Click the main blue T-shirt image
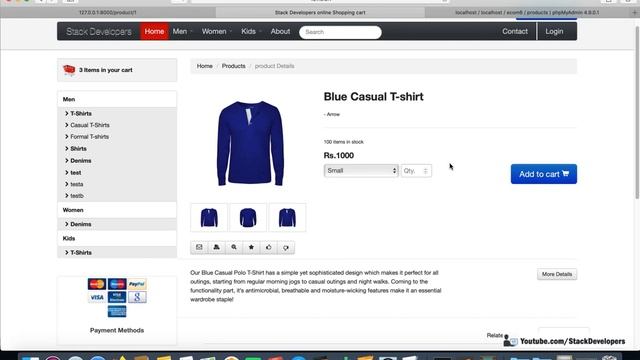640x360 pixels. click(250, 143)
